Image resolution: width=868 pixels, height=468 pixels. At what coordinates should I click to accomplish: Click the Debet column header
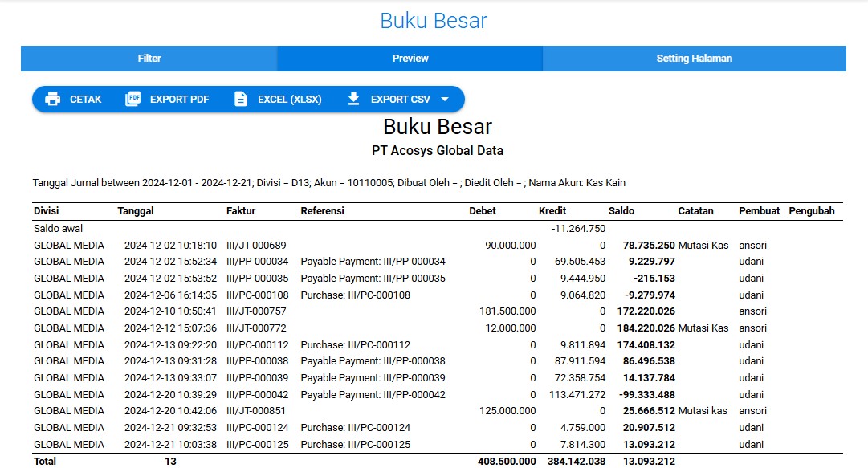pos(483,211)
